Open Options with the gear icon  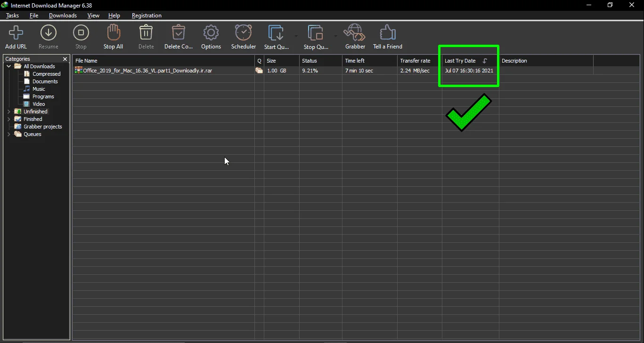coord(211,33)
